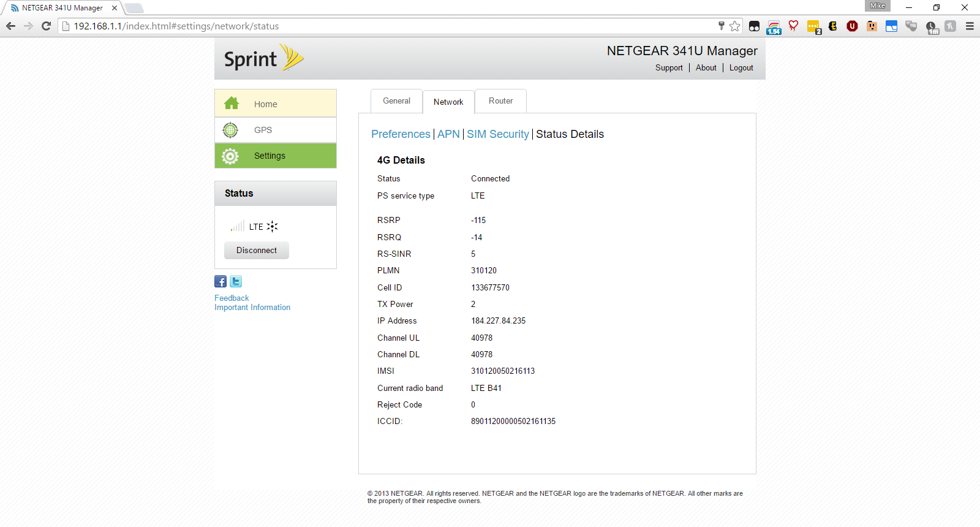The width and height of the screenshot is (980, 527).
Task: Switch to the Router tab
Action: (x=500, y=101)
